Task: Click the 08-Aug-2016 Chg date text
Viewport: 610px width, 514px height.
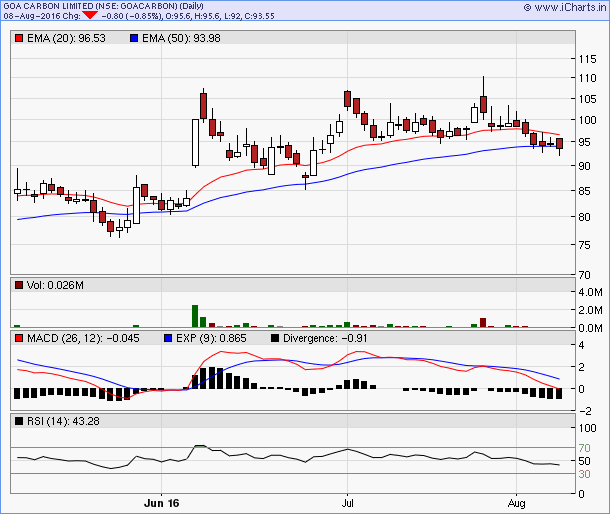Action: pyautogui.click(x=42, y=16)
